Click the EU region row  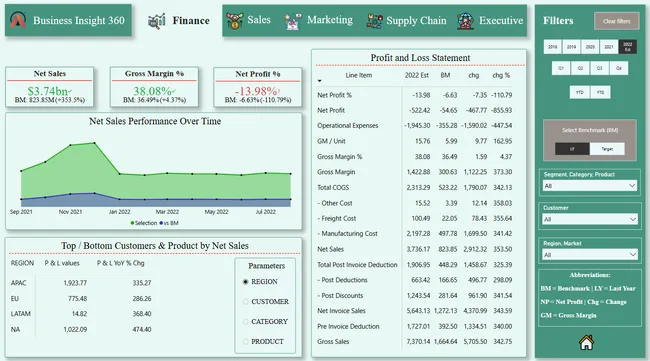[x=81, y=298]
